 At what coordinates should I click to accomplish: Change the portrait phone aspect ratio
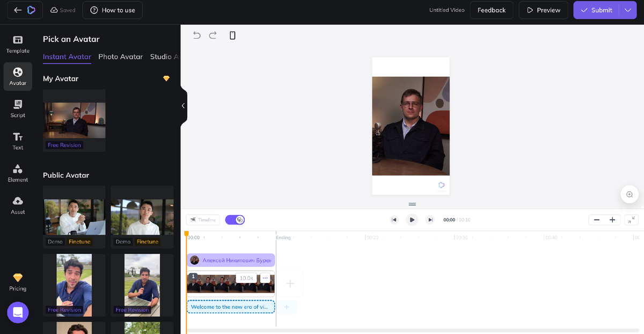pyautogui.click(x=232, y=35)
